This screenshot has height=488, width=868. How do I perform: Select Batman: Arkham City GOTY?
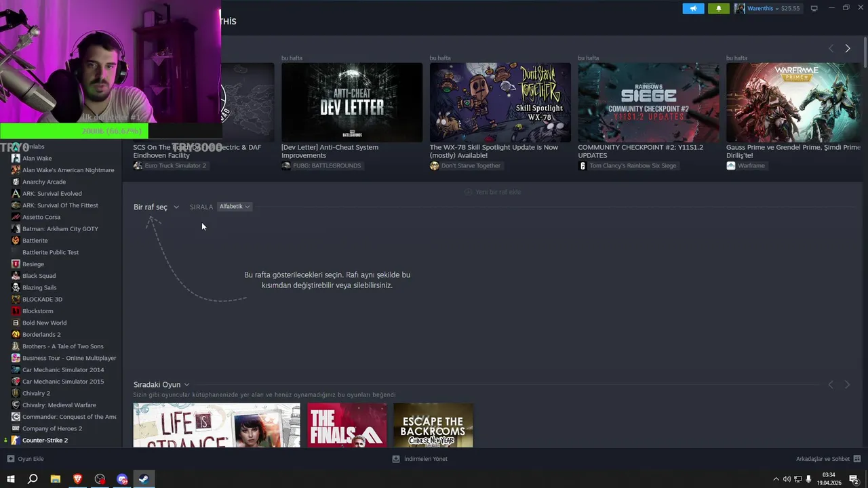pos(60,228)
